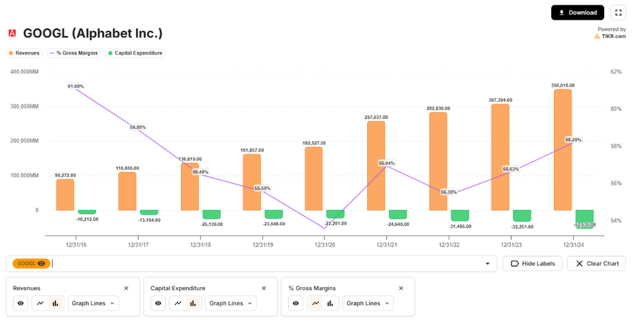Toggle Revenues legend item
This screenshot has height=325, width=644.
(24, 53)
